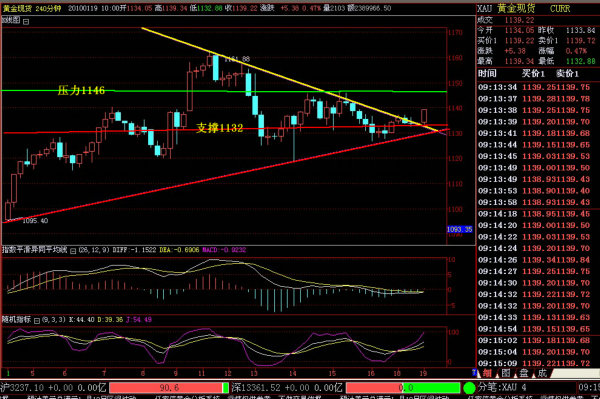Click the green connection status circle
Screen dimensions: 600x399
[469, 388]
